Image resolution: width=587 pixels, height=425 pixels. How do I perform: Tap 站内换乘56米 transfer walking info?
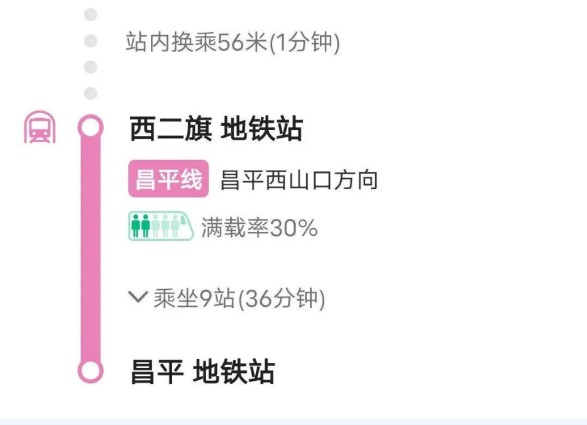(233, 42)
